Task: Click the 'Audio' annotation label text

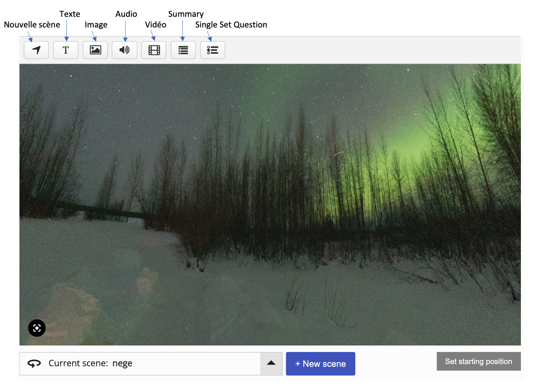Action: [126, 14]
